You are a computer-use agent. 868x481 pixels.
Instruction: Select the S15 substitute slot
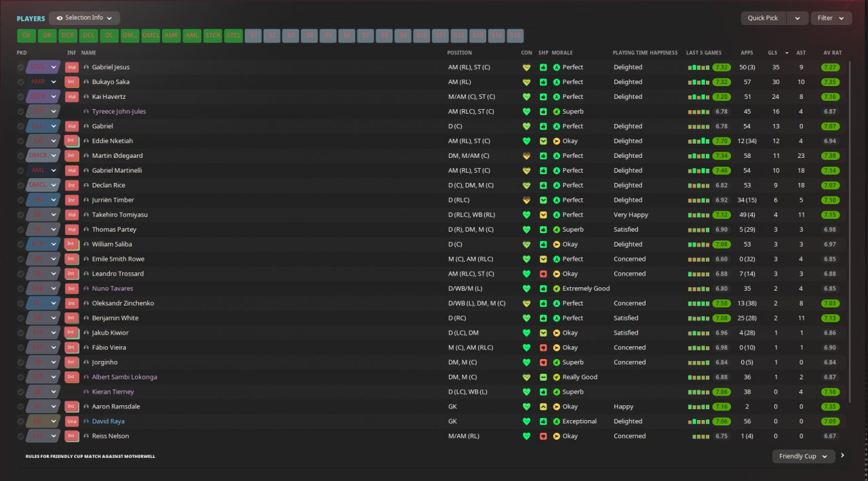[x=515, y=36]
